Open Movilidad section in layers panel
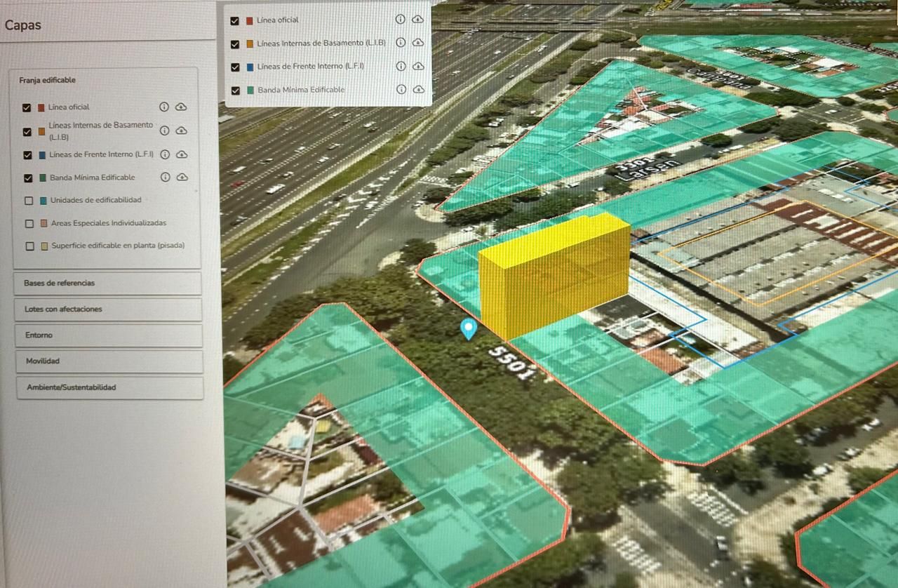Screen dimensions: 898x588 pos(109,361)
